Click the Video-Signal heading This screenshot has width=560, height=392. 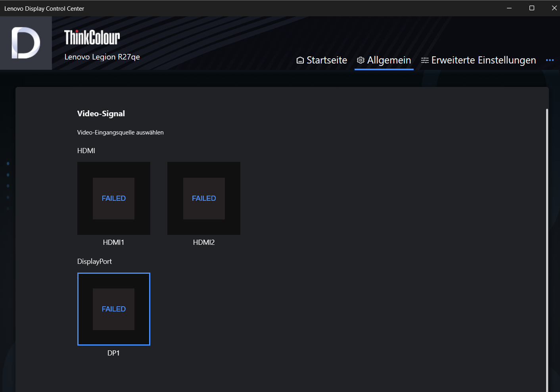coord(101,113)
